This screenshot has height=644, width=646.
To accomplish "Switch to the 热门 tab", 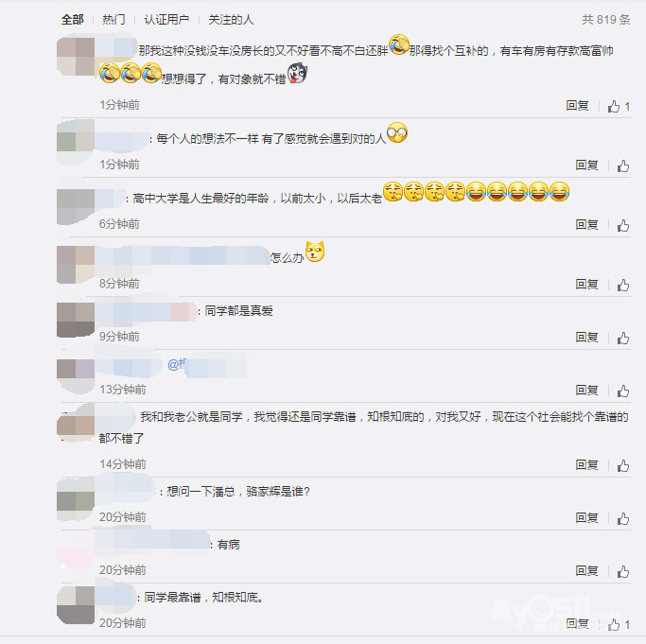I will (113, 19).
